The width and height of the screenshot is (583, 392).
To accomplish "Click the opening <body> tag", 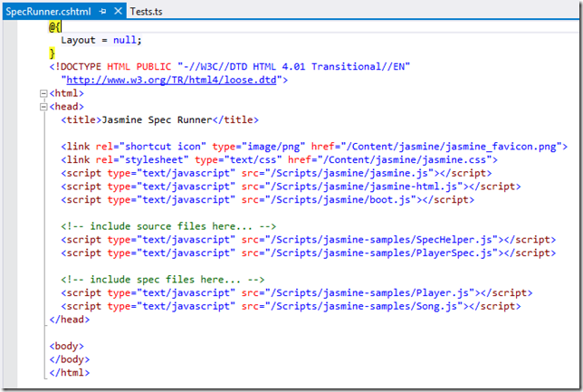I will coord(67,346).
